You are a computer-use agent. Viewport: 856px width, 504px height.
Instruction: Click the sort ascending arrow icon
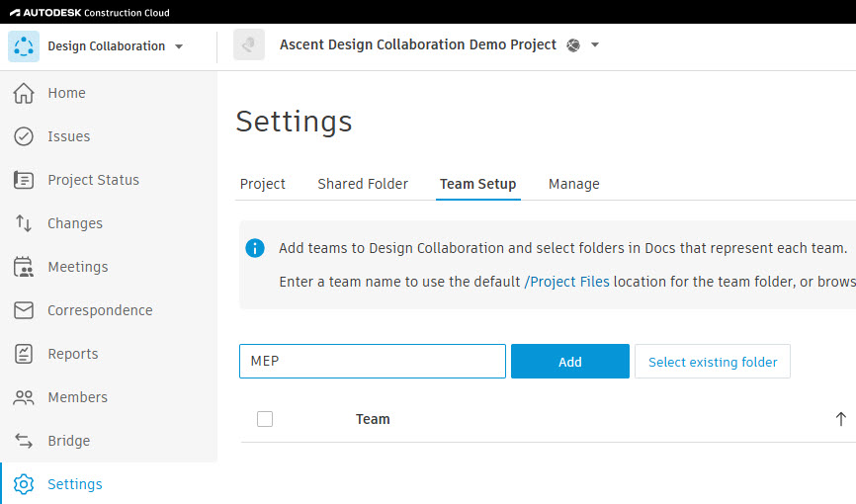(841, 419)
